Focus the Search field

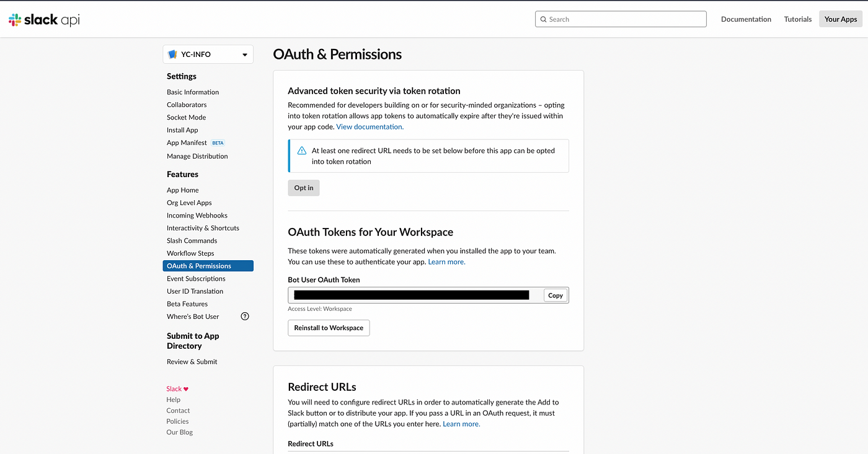[x=621, y=19]
